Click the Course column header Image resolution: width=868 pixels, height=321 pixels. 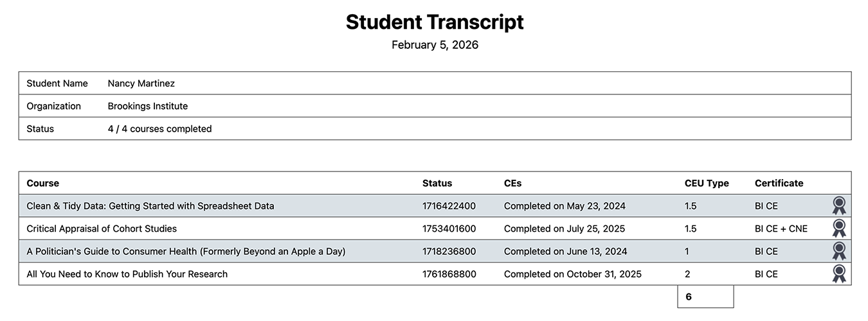(42, 183)
